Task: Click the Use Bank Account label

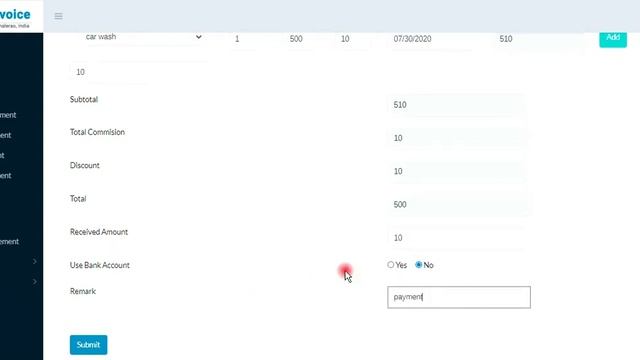Action: coord(100,265)
